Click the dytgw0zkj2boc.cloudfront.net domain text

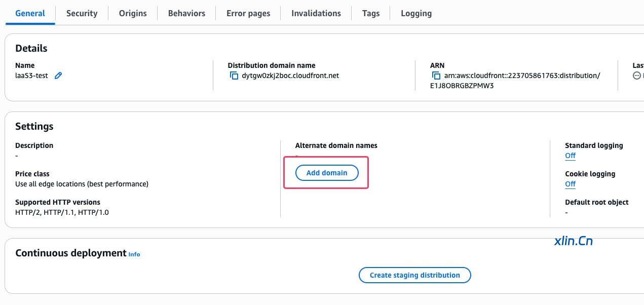[290, 75]
